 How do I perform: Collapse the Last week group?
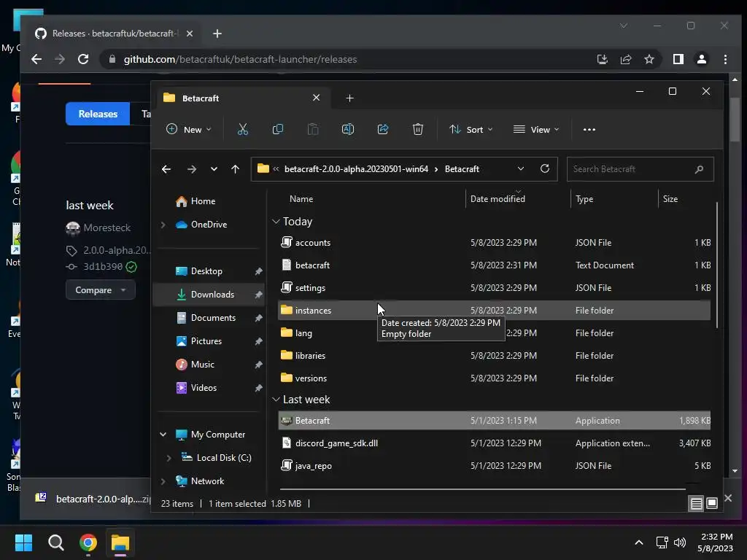click(276, 400)
